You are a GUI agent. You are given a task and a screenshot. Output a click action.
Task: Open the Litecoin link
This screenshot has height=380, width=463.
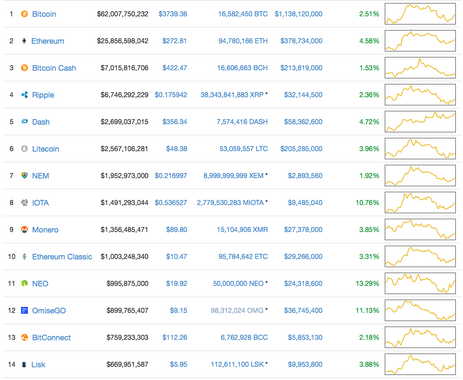click(45, 149)
